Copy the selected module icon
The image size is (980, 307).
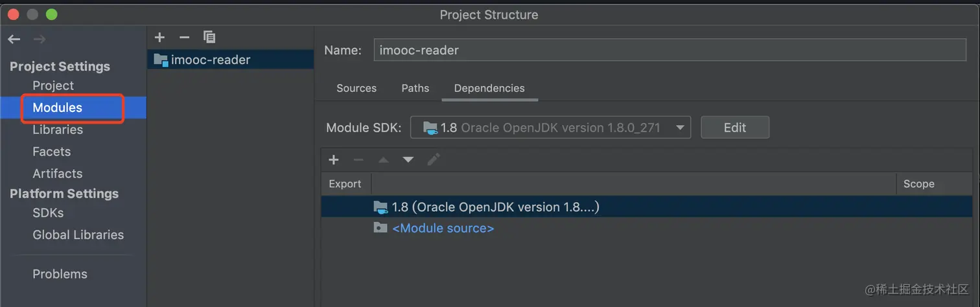point(209,37)
